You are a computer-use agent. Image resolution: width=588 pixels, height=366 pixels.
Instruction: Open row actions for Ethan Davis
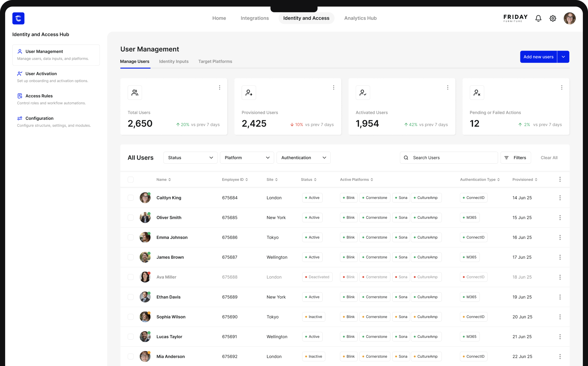pos(560,297)
